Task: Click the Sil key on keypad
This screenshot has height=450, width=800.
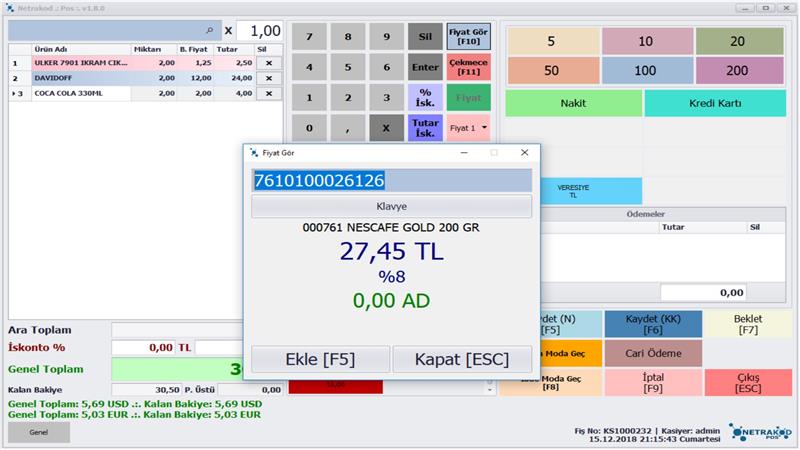Action: pyautogui.click(x=425, y=37)
